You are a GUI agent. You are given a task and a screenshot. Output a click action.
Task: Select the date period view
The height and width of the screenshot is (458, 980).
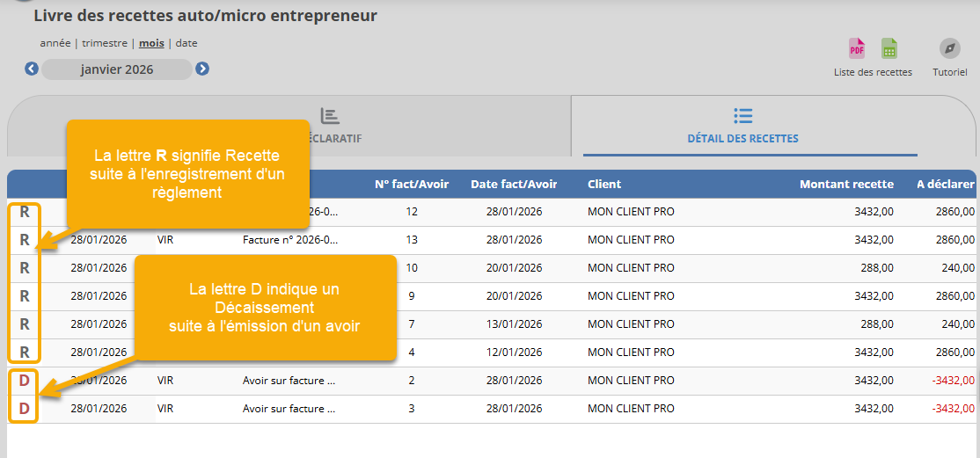(x=186, y=43)
